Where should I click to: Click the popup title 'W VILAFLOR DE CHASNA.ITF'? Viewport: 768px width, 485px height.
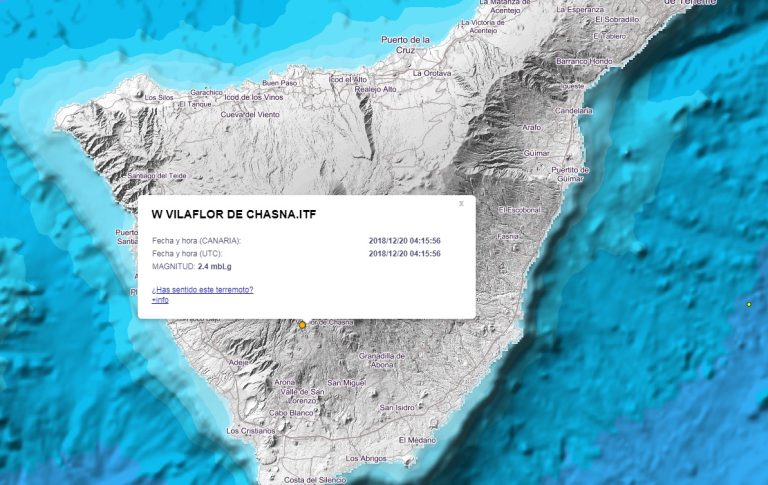234,215
